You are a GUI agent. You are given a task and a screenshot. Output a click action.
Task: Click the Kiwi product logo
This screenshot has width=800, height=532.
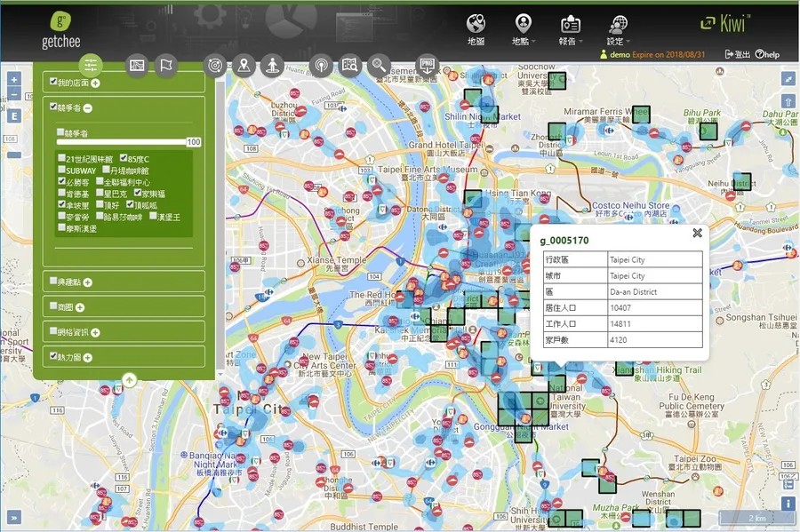[725, 23]
